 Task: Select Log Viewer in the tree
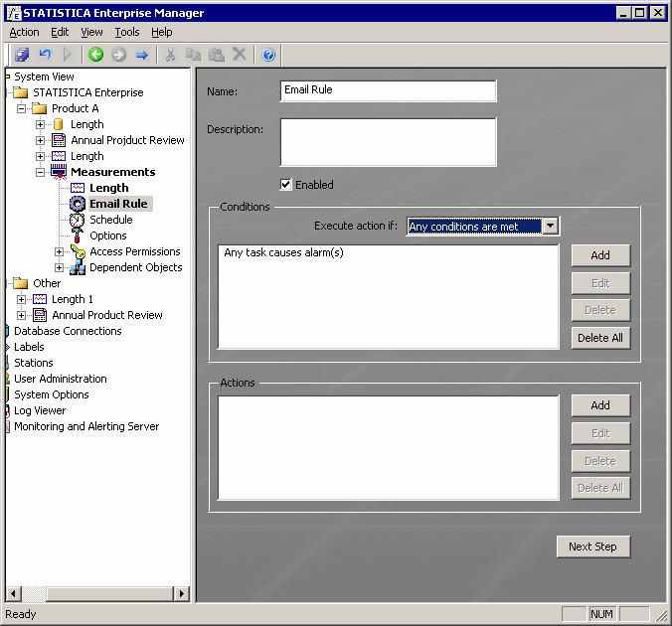click(40, 410)
